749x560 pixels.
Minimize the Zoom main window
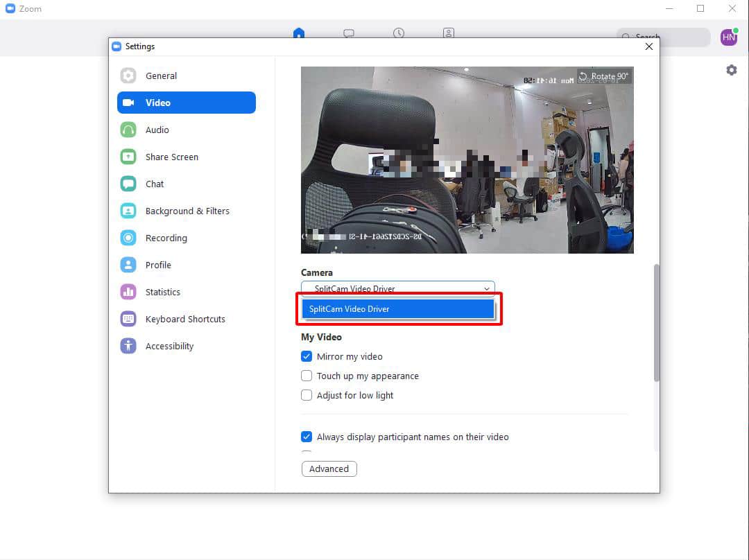coord(669,8)
